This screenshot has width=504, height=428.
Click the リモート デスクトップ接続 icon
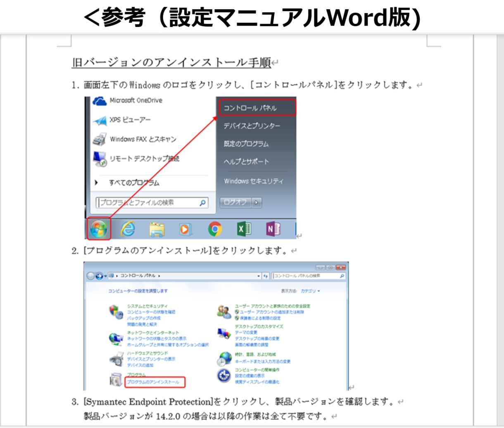click(100, 159)
